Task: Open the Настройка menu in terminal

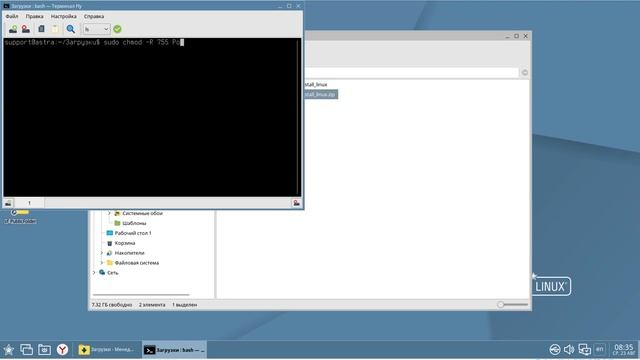Action: coord(63,16)
